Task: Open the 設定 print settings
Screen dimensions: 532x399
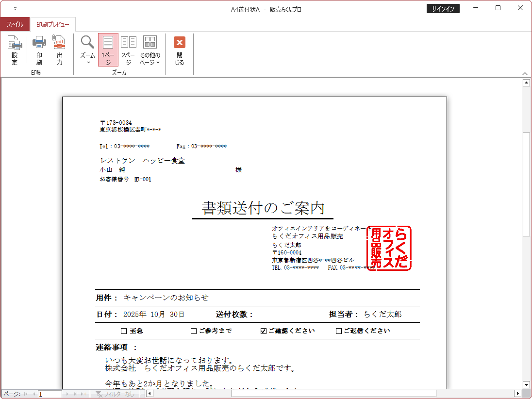Action: tap(15, 50)
